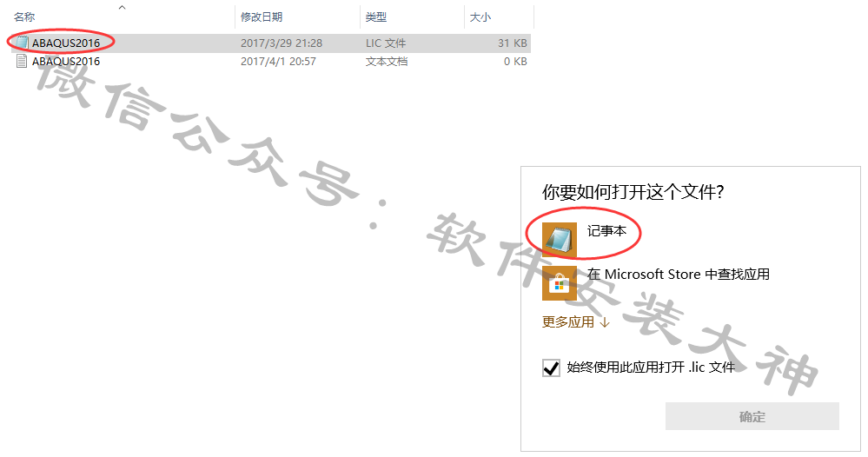This screenshot has height=457, width=868.
Task: Choose 记事本 to open the file
Action: tap(606, 231)
